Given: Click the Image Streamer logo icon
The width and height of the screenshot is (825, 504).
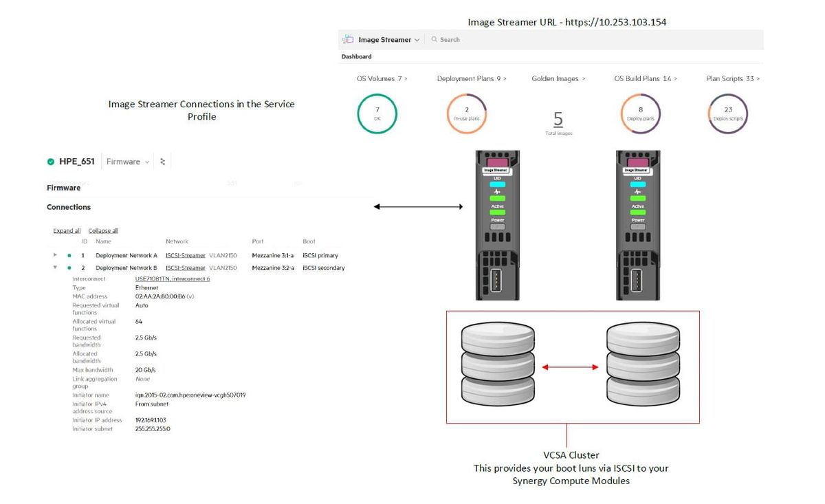Looking at the screenshot, I should 348,40.
